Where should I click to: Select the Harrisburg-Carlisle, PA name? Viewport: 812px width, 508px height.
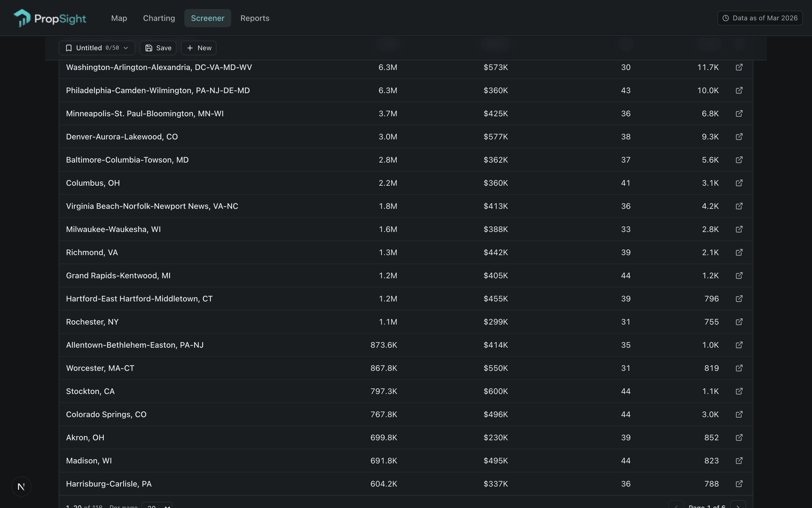tap(109, 484)
